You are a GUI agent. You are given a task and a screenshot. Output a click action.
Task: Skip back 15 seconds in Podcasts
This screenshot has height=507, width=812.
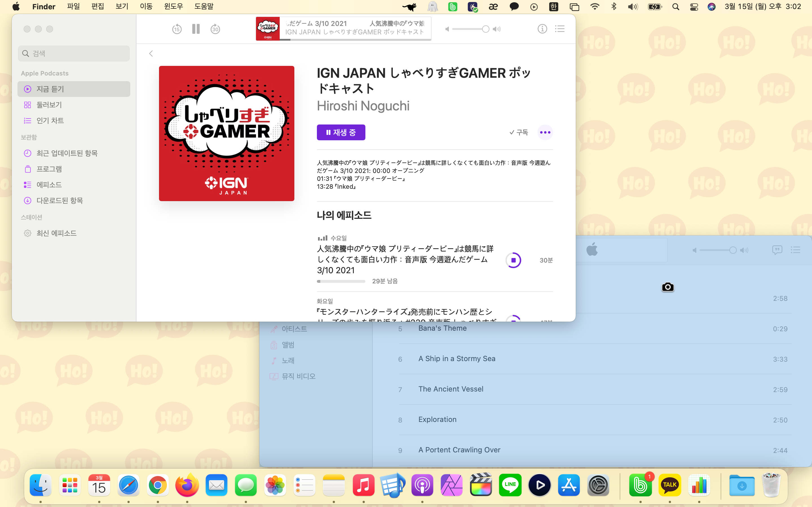177,29
